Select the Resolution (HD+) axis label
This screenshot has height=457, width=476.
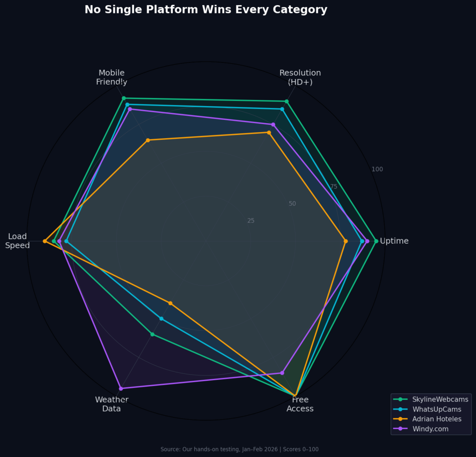tap(300, 77)
